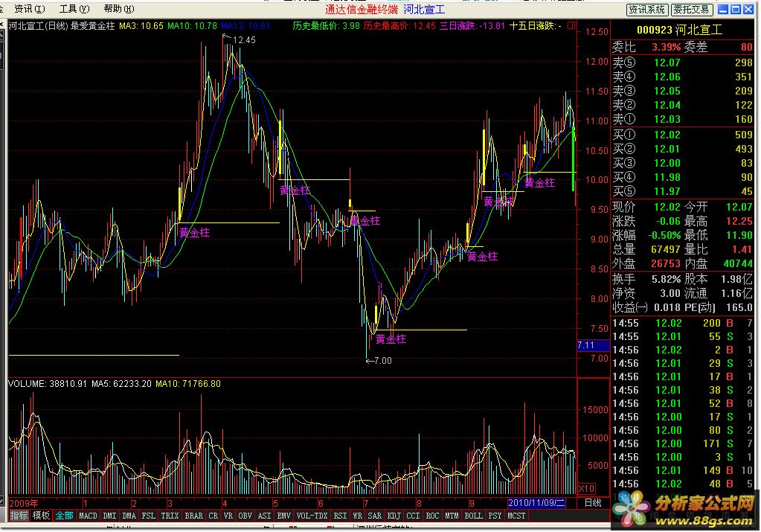Screen dimensions: 761x532
Task: Open the 工具 menu
Action: (74, 9)
